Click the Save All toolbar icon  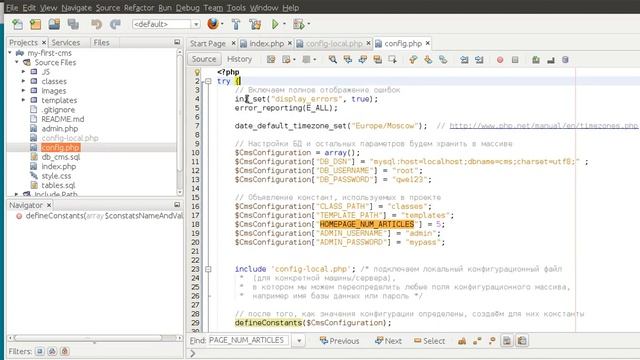point(73,24)
